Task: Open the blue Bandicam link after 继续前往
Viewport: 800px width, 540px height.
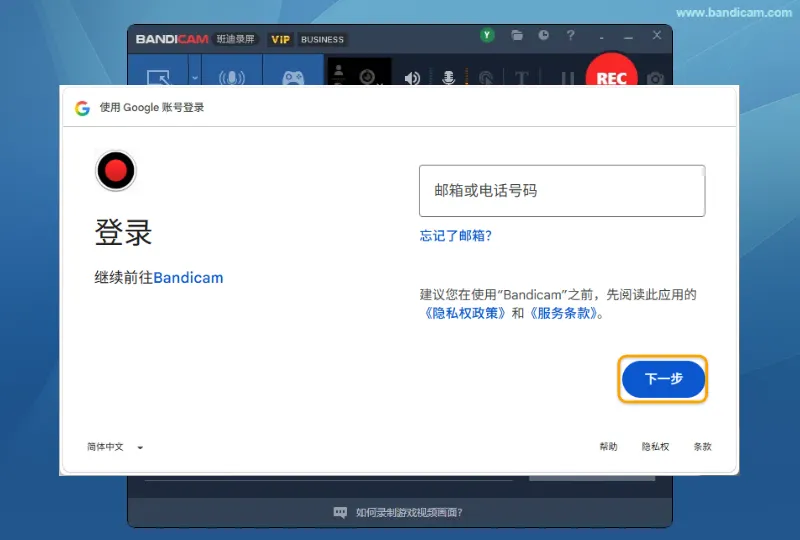Action: pyautogui.click(x=188, y=278)
